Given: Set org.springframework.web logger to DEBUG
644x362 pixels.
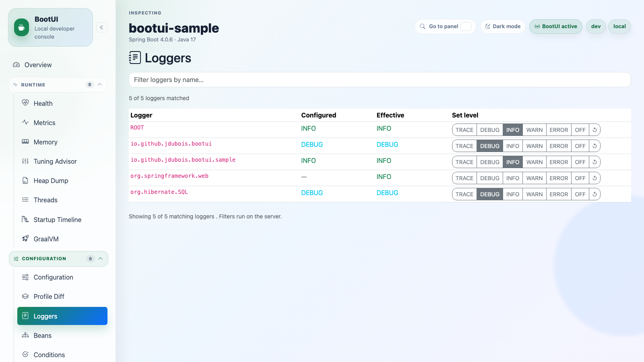Looking at the screenshot, I should pyautogui.click(x=490, y=178).
